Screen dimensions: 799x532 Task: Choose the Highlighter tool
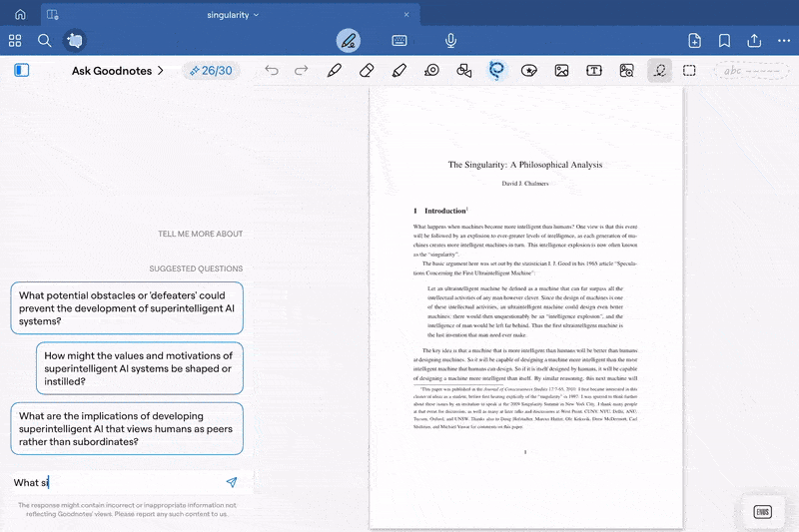(x=399, y=71)
